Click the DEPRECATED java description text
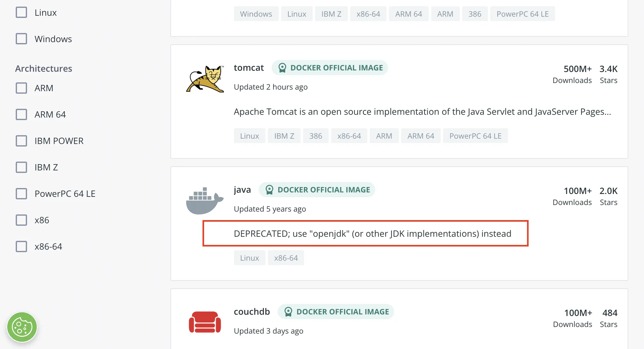The image size is (644, 349). (x=372, y=234)
